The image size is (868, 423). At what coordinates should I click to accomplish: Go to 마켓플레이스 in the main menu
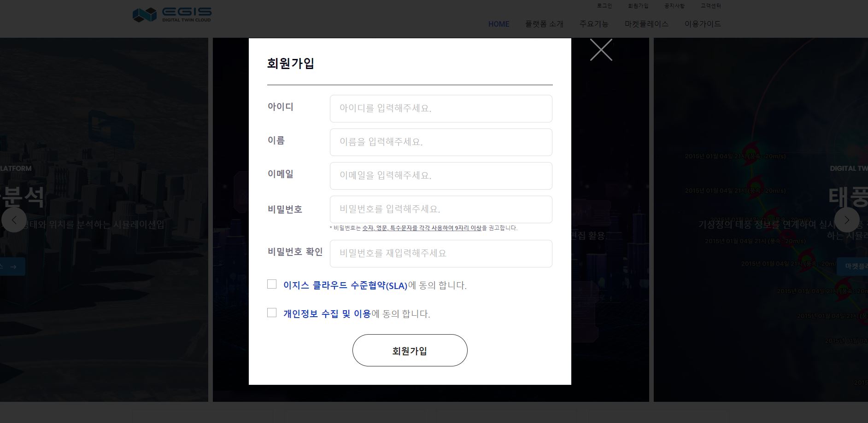pyautogui.click(x=646, y=24)
